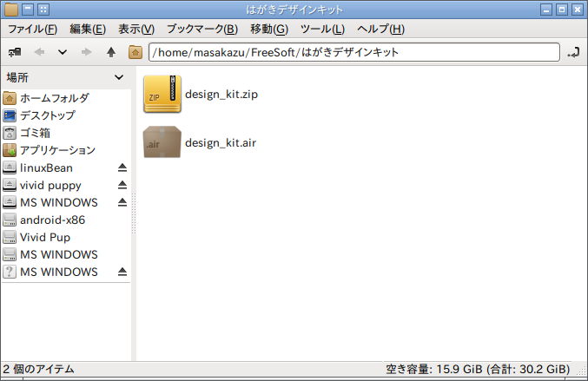Open アプリケーション in the sidebar
The image size is (588, 381).
pos(66,150)
